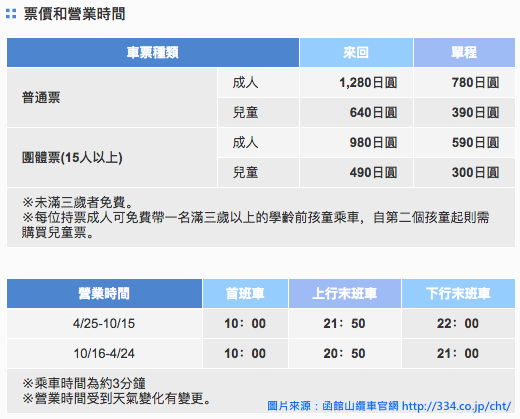Click the note ※營業時間受到天氣變化有變更
This screenshot has height=419, width=520.
click(116, 398)
